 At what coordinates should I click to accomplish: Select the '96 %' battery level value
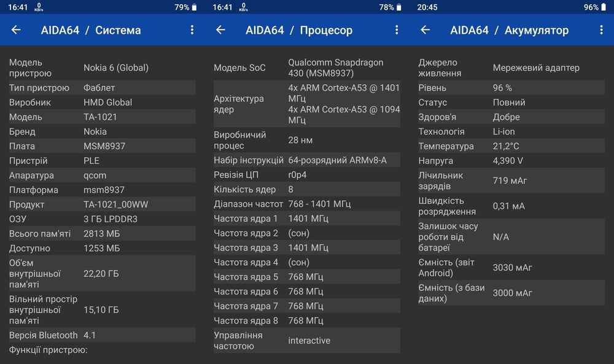pyautogui.click(x=502, y=88)
